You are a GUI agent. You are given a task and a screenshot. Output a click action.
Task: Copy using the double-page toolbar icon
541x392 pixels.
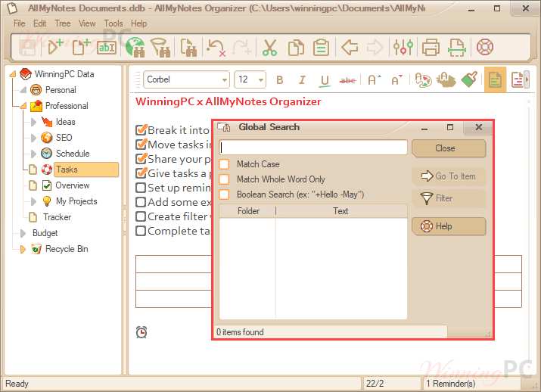click(x=296, y=47)
